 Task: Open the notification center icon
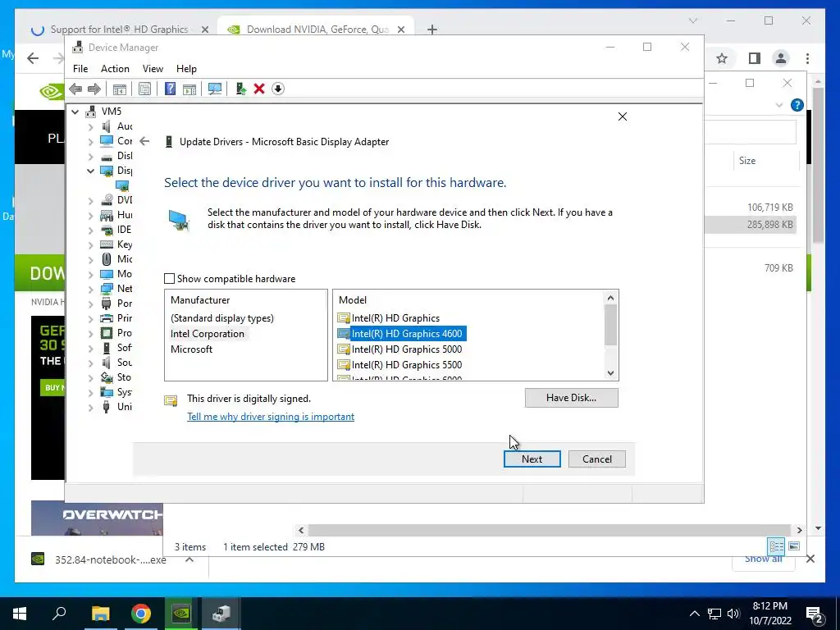tap(815, 614)
